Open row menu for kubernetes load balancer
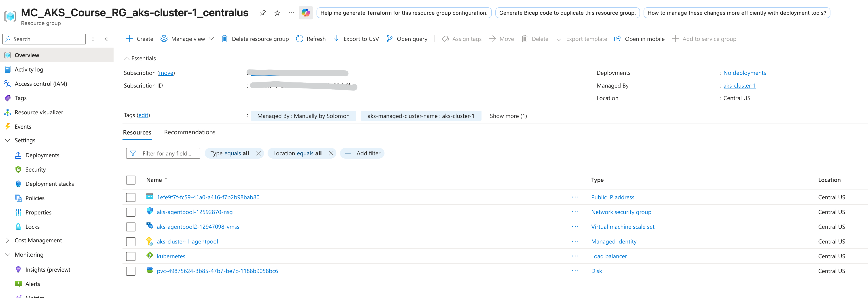This screenshot has height=298, width=868. [x=575, y=256]
